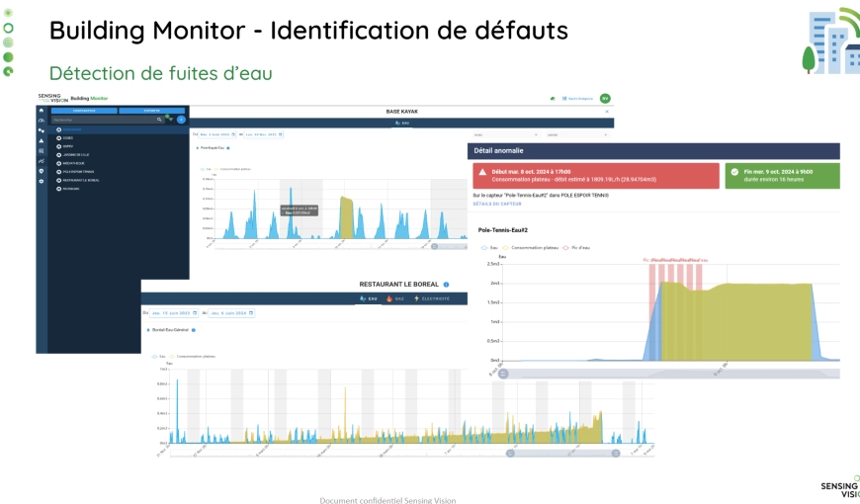
Task: Click the Boreal end date field Juin 2024
Action: point(231,313)
